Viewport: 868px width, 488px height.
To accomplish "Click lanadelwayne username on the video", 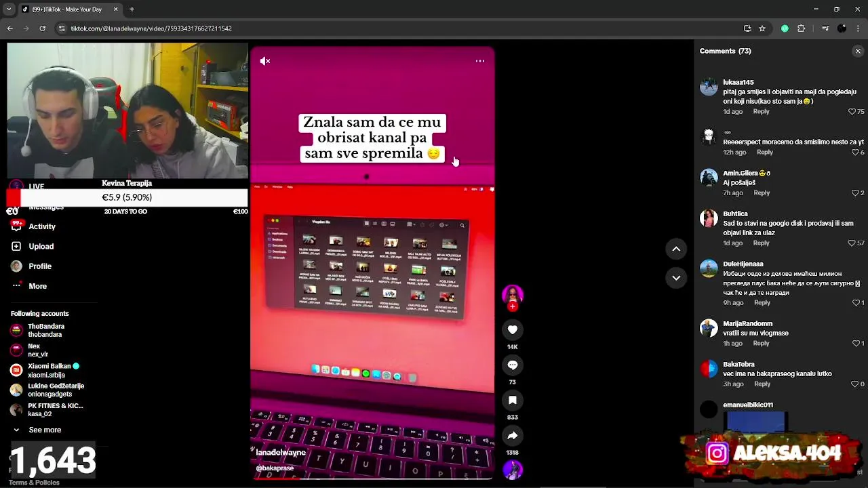I will click(x=281, y=453).
